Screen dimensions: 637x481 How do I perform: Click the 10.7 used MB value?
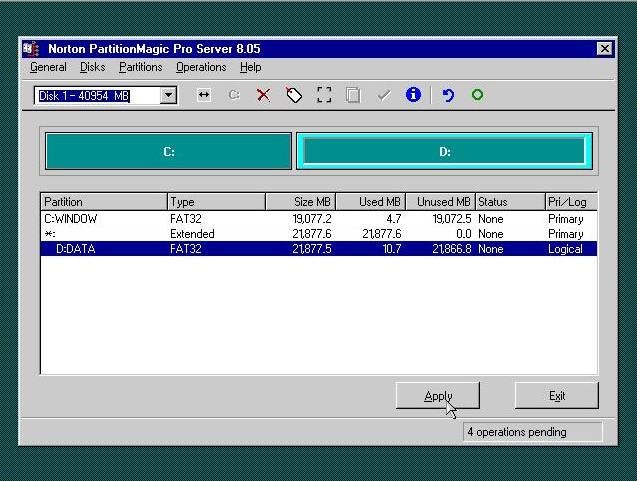coord(392,249)
